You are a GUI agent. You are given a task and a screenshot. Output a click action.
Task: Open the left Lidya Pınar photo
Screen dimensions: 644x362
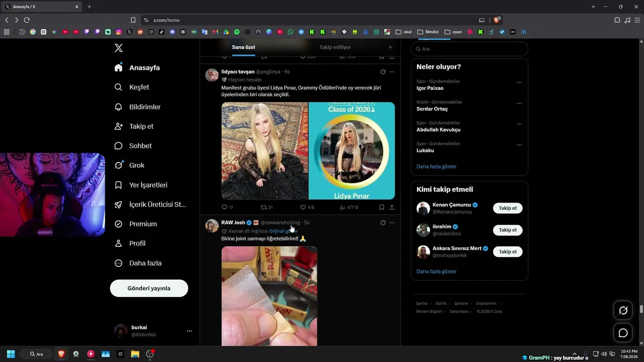[265, 151]
